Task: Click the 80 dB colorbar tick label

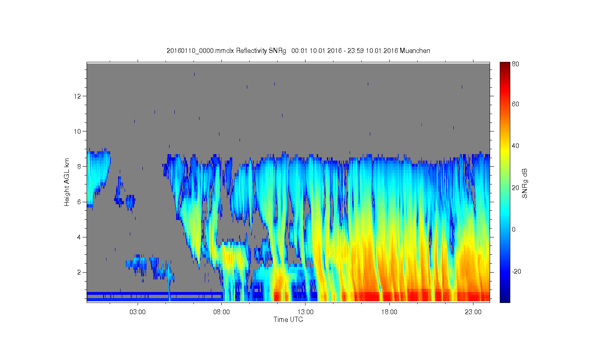Action: [x=516, y=64]
